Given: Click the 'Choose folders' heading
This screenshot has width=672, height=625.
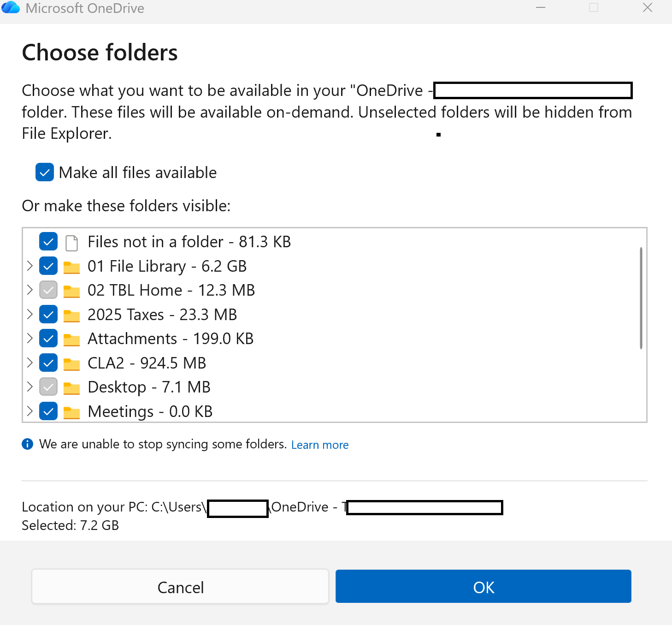Looking at the screenshot, I should 100,52.
